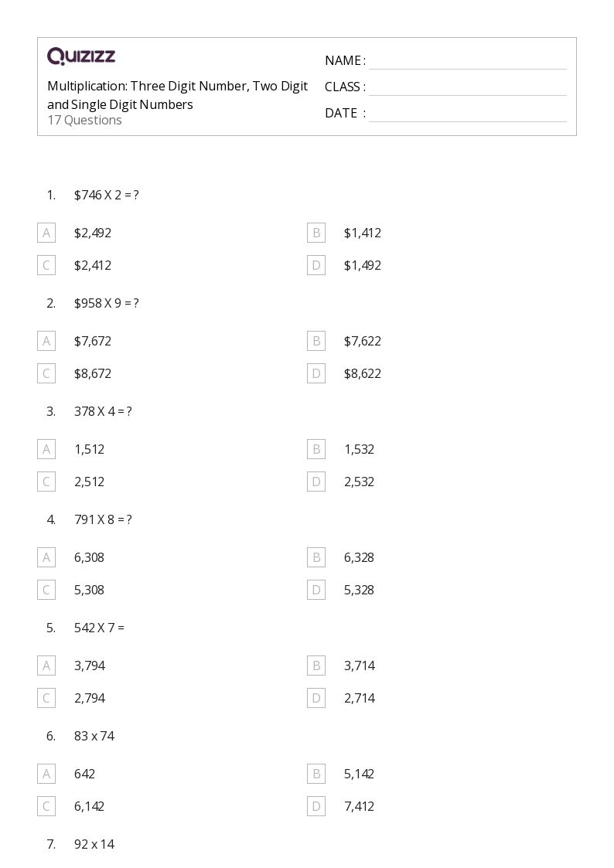Mark answer box D for 2,714
This screenshot has width=614, height=868.
[x=316, y=698]
